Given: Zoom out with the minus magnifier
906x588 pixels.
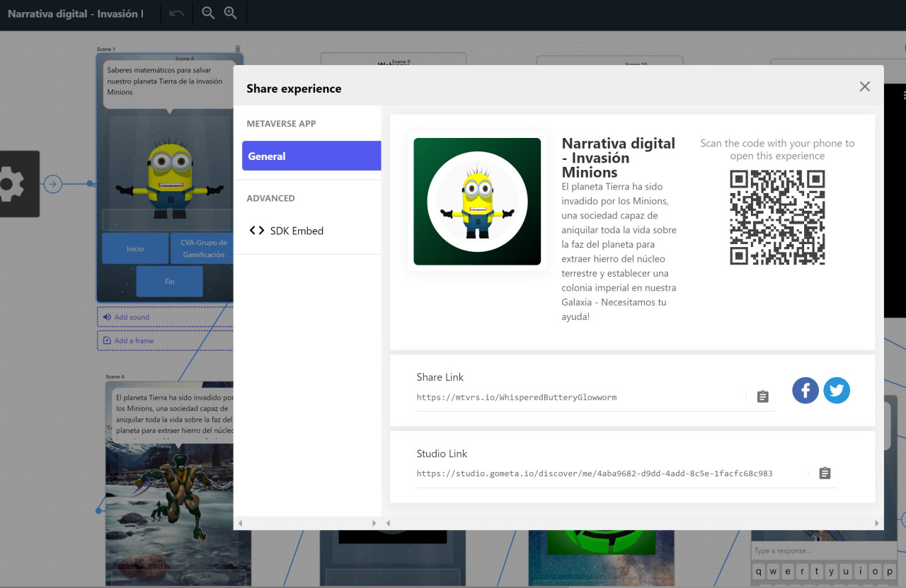Looking at the screenshot, I should [208, 13].
